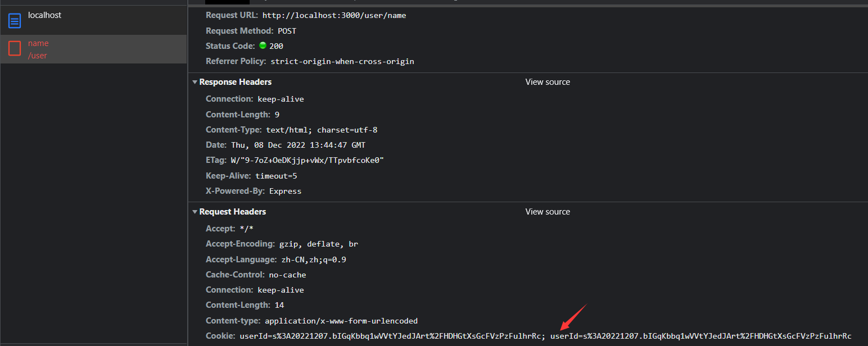Click the red icon beside the name request
Image resolution: width=868 pixels, height=346 pixels.
(x=15, y=49)
